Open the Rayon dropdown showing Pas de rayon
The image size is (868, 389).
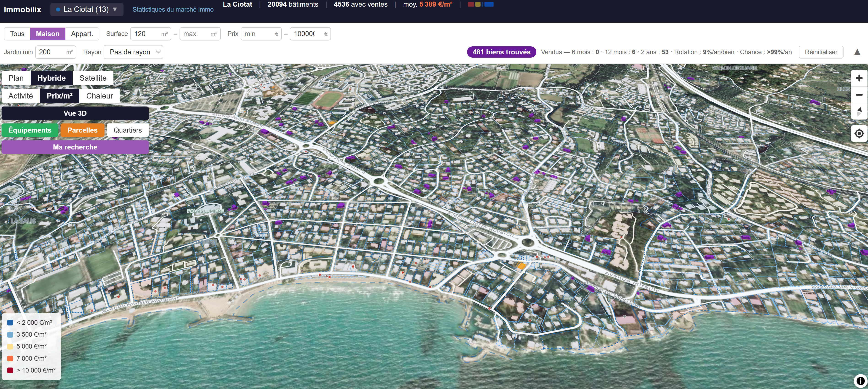tap(133, 52)
